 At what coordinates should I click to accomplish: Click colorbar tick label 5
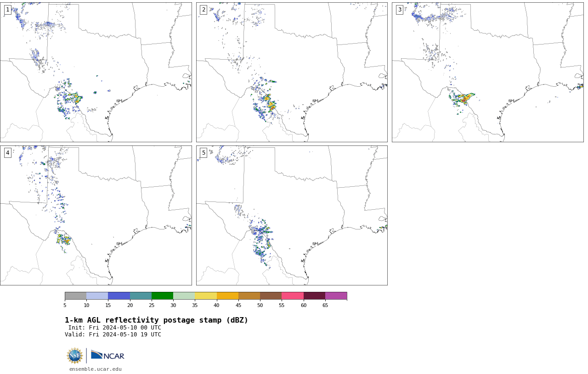pyautogui.click(x=65, y=306)
